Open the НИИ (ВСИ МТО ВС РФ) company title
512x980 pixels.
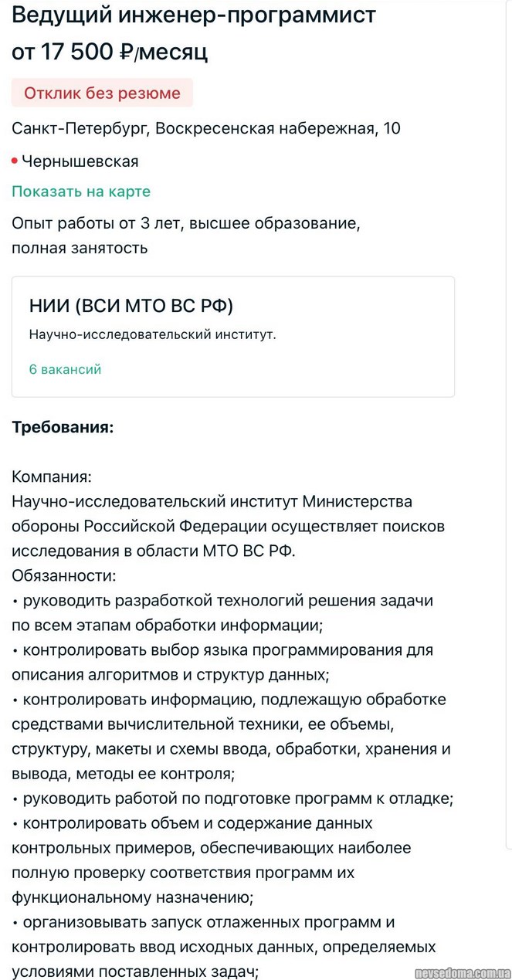point(131,306)
